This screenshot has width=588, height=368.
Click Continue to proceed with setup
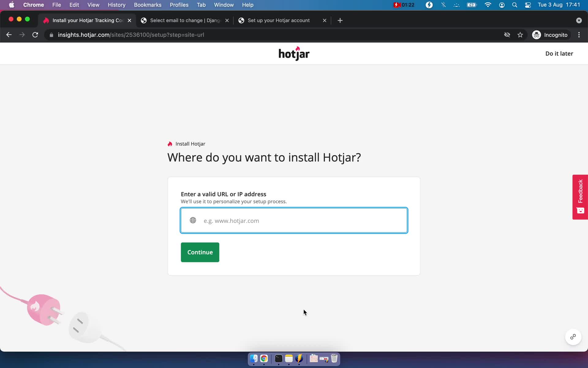200,252
